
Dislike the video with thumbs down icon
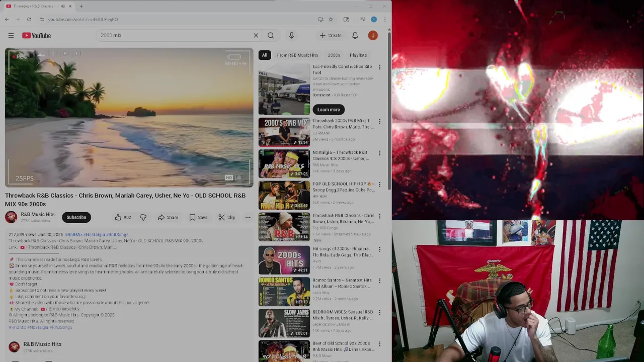pos(143,217)
